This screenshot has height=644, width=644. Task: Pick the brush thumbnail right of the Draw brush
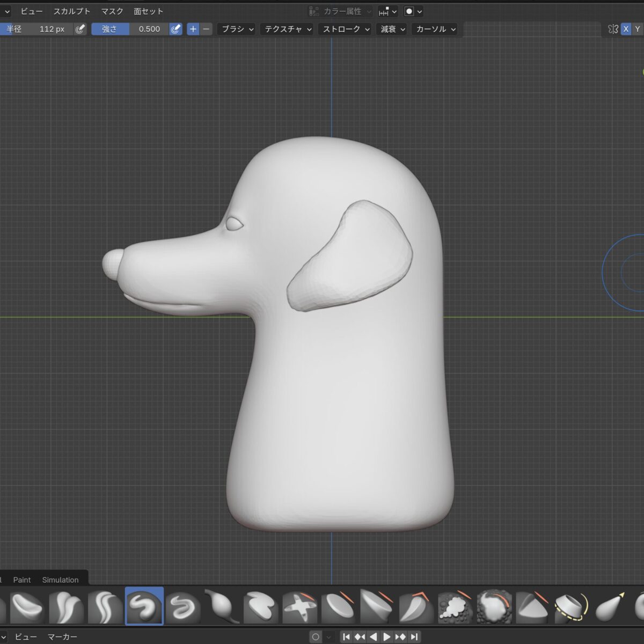[x=183, y=606]
